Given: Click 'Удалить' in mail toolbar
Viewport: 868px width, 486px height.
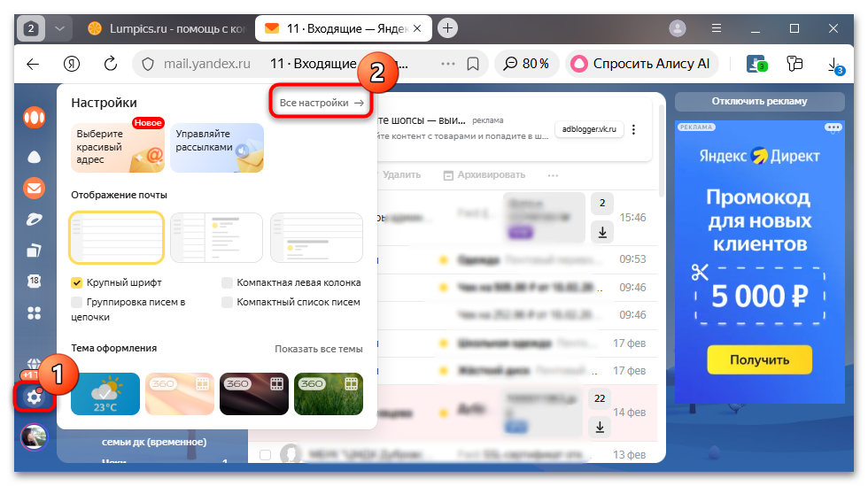Looking at the screenshot, I should click(x=401, y=175).
